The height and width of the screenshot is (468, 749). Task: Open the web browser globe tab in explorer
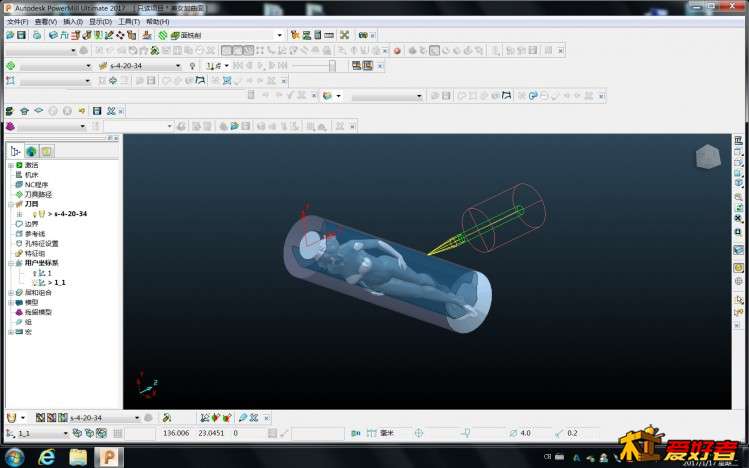click(x=31, y=151)
